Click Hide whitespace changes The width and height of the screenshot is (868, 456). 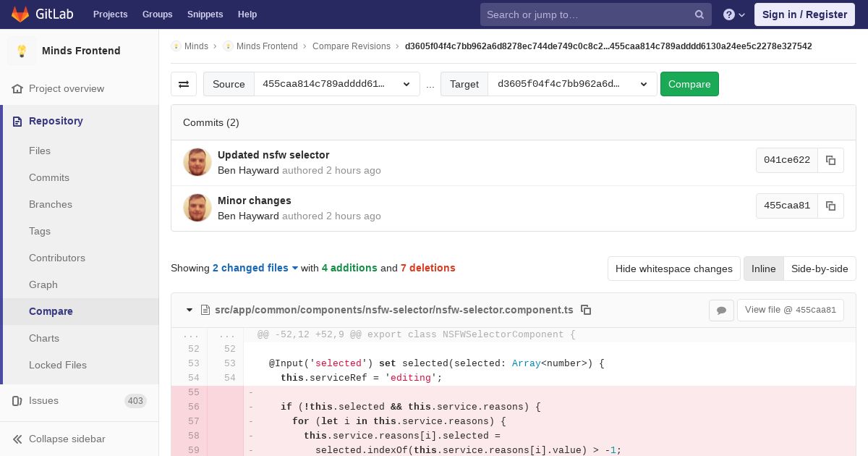click(x=674, y=269)
